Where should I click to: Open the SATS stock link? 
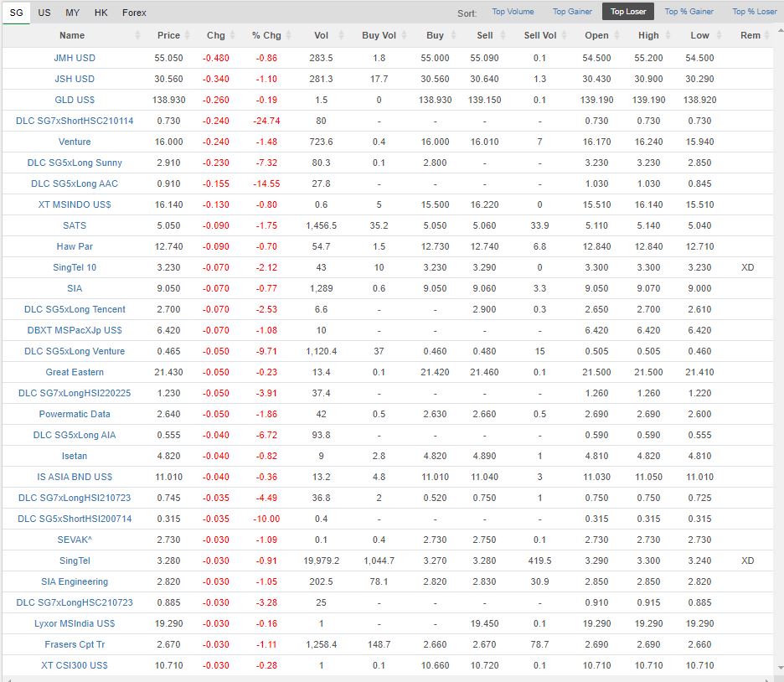(x=75, y=226)
